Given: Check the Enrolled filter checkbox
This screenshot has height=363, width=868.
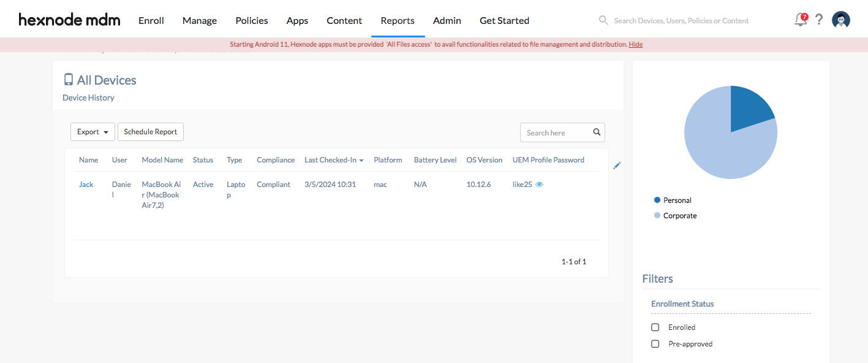Looking at the screenshot, I should coord(655,327).
